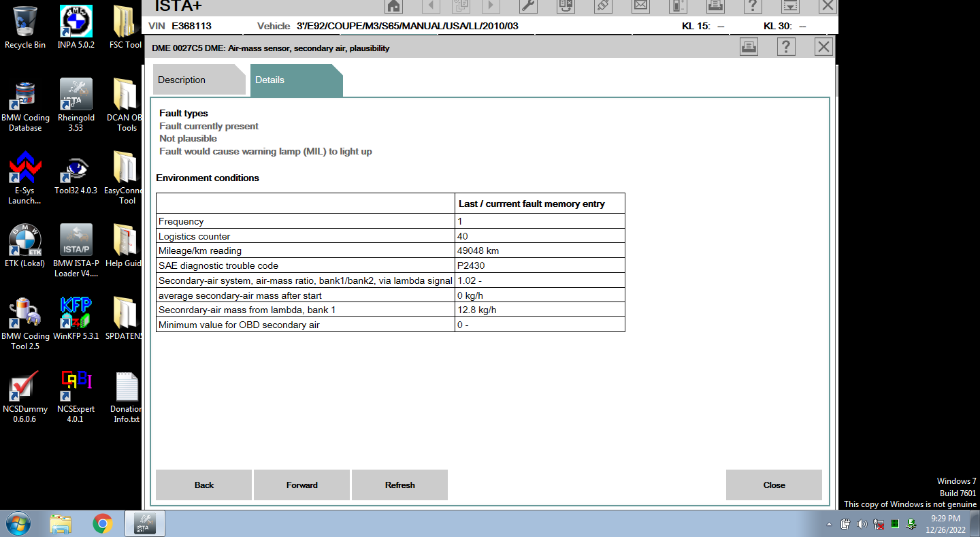Click the printer icon in top ISTA+ toolbar
This screenshot has width=980, height=537.
(715, 6)
